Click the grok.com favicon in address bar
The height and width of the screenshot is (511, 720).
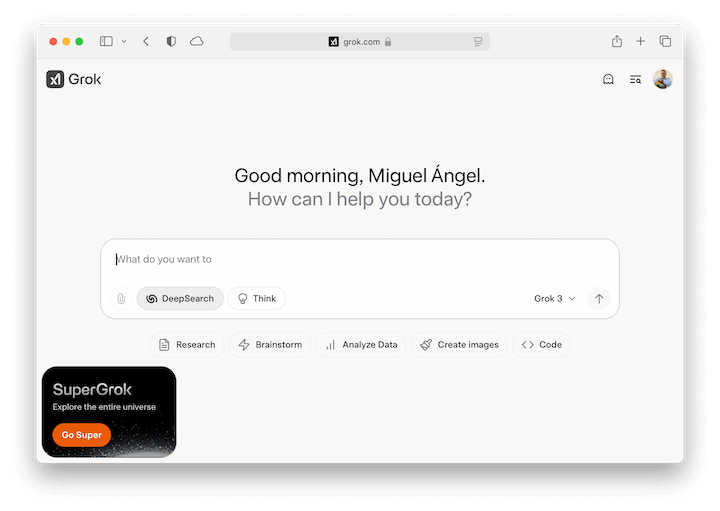tap(334, 42)
